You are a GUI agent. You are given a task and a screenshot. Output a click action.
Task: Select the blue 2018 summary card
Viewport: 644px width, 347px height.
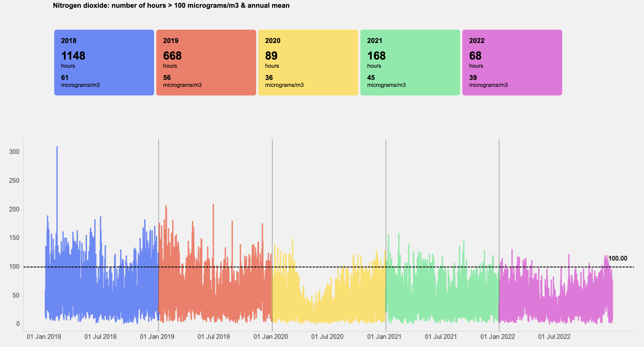pos(104,62)
